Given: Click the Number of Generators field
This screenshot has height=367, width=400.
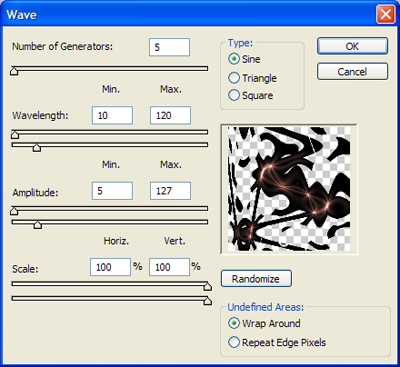Looking at the screenshot, I should tap(169, 47).
